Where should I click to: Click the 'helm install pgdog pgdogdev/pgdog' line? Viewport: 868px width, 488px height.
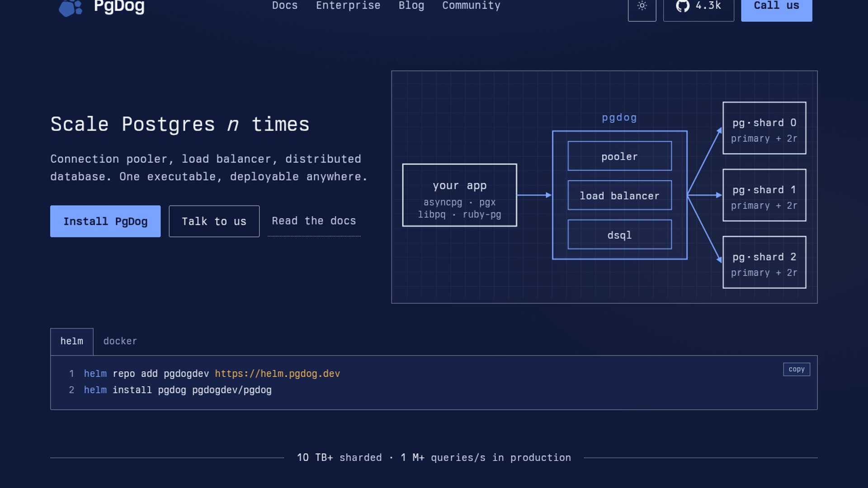coord(178,390)
